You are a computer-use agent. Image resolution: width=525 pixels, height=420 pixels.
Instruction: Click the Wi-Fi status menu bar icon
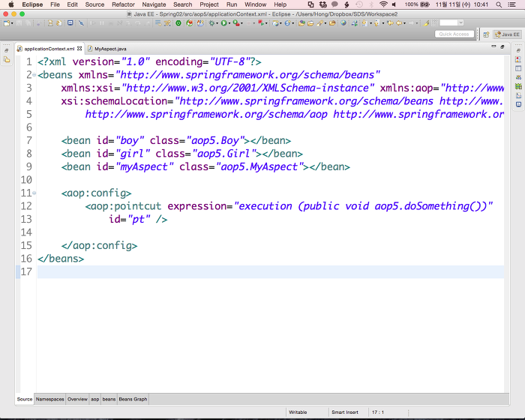coord(383,4)
